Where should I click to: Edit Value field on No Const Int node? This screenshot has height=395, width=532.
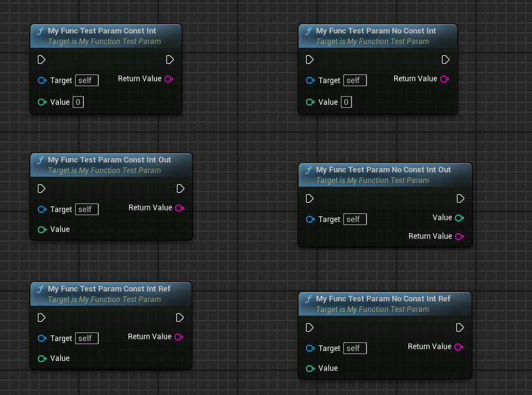tap(346, 102)
